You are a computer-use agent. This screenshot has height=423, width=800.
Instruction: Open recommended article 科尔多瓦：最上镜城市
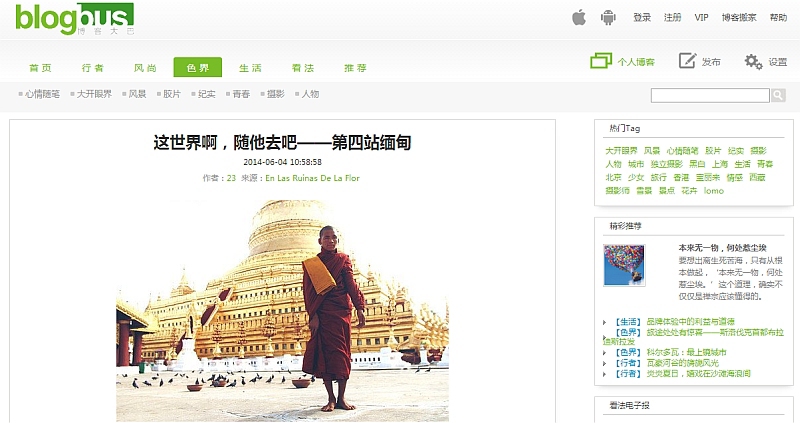tap(686, 352)
